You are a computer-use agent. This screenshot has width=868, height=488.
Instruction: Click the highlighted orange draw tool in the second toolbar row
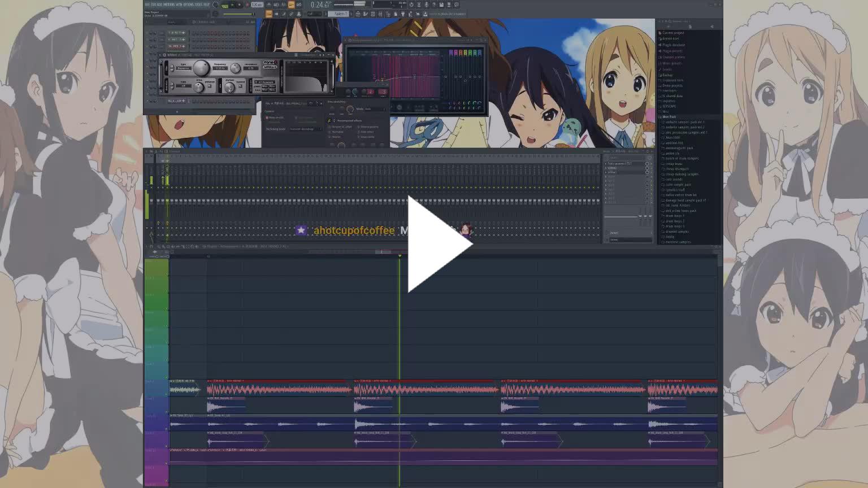click(x=269, y=14)
